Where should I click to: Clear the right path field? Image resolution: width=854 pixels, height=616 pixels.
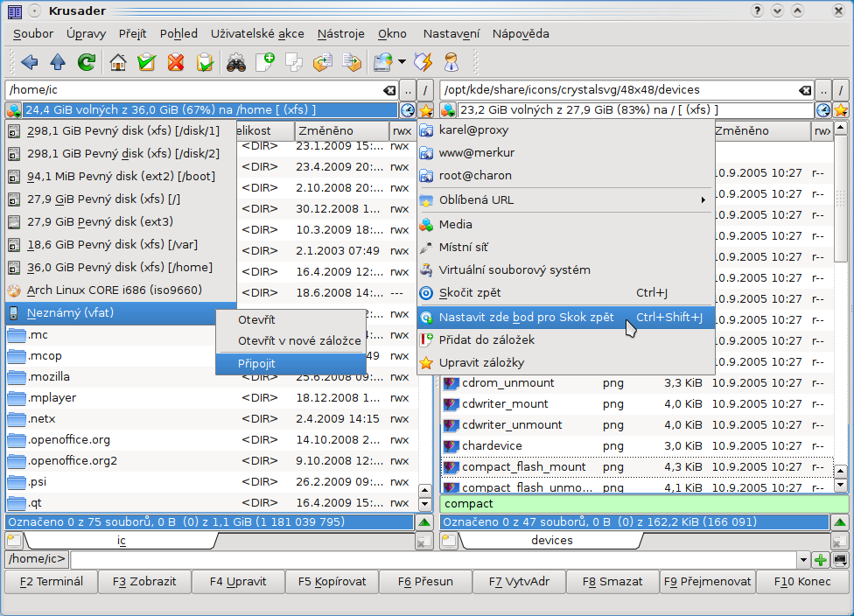pyautogui.click(x=805, y=90)
